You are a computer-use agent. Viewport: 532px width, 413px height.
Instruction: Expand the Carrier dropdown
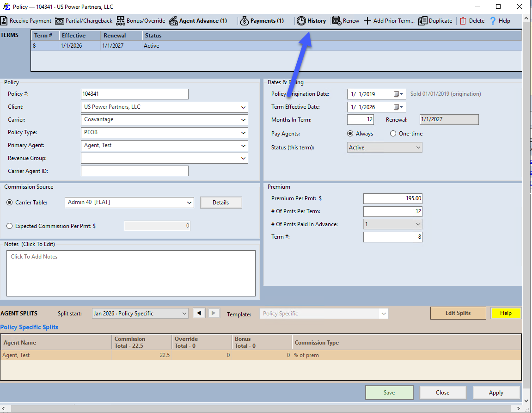tap(243, 120)
